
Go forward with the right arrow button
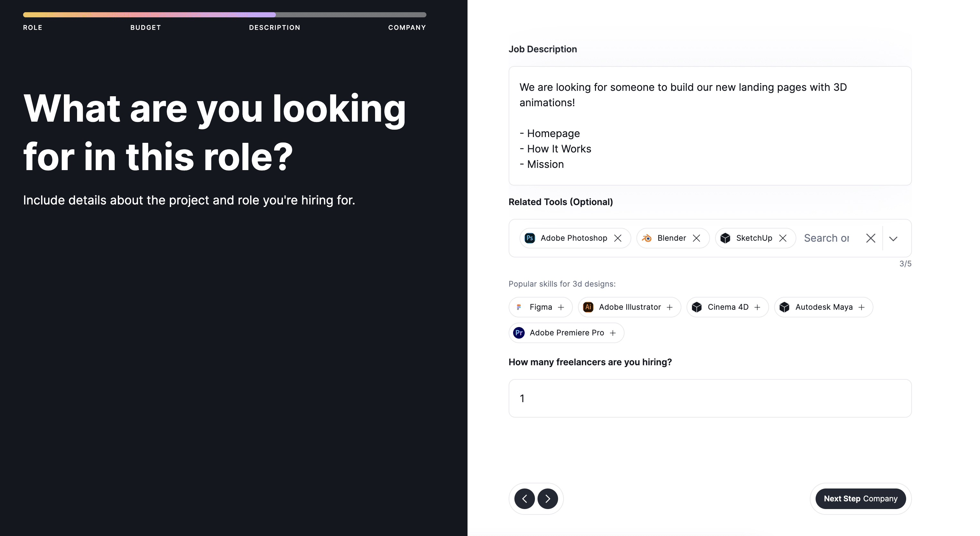coord(548,499)
